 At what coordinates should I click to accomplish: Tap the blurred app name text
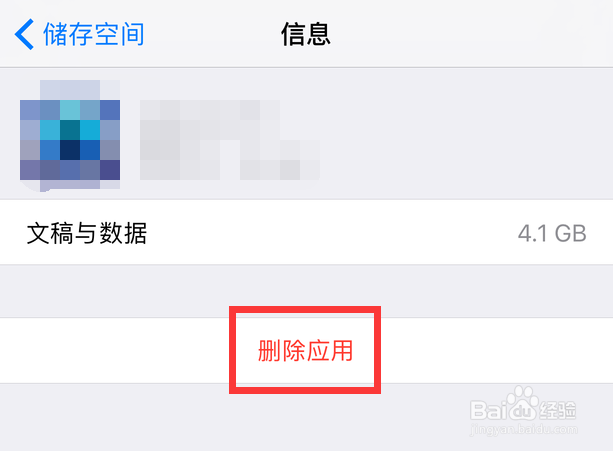(229, 140)
